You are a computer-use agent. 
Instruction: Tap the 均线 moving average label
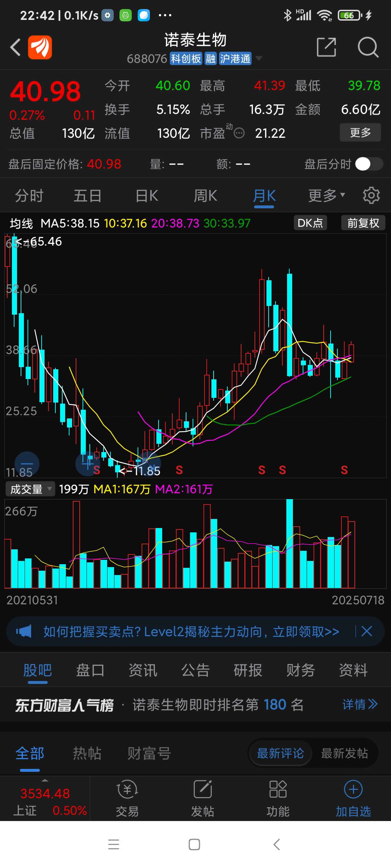coord(21,224)
